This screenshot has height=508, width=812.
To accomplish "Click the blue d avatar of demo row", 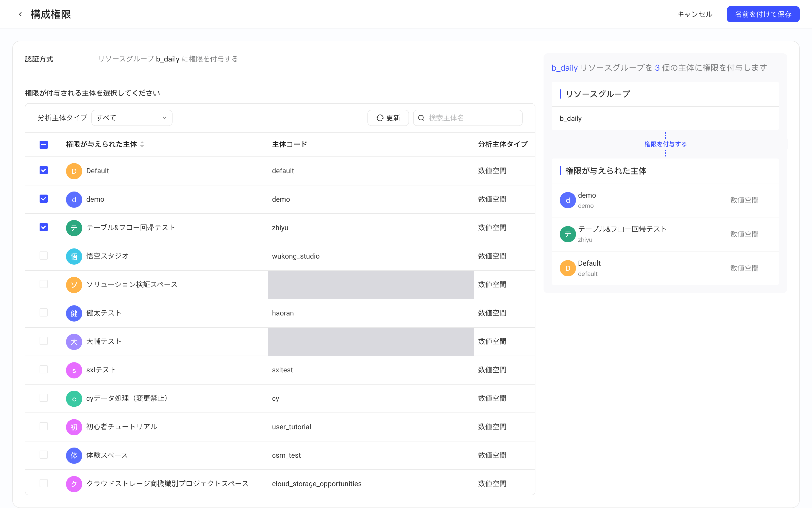I will [74, 200].
